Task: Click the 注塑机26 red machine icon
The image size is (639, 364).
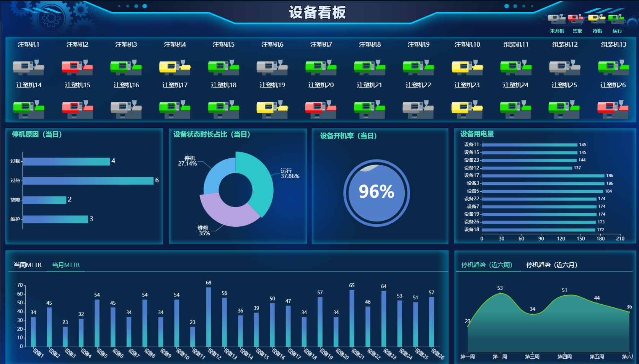Action: click(613, 108)
